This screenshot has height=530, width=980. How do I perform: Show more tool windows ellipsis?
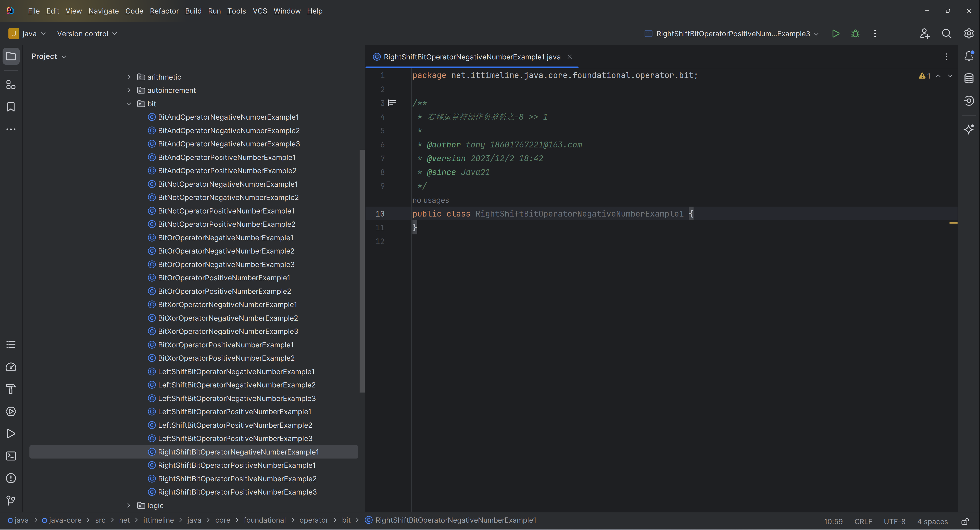[x=11, y=129]
